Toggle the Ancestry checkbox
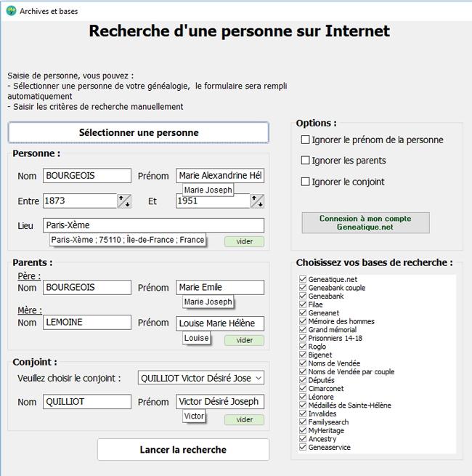 point(303,439)
